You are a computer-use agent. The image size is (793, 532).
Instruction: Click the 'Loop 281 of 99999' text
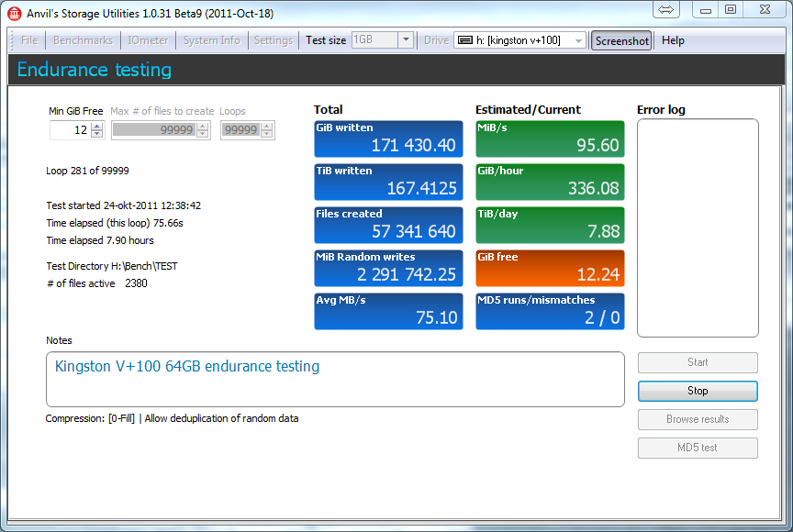pos(87,171)
